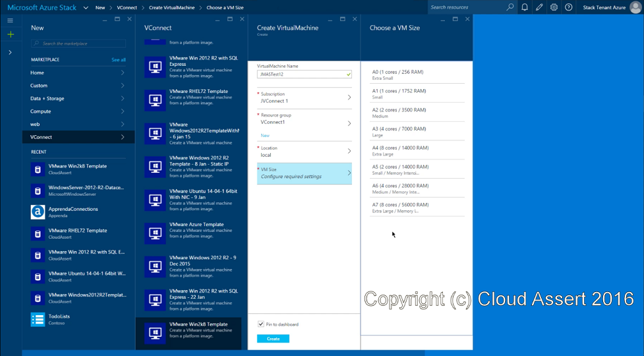Expand the Resource group VConnect1 setting

point(305,119)
